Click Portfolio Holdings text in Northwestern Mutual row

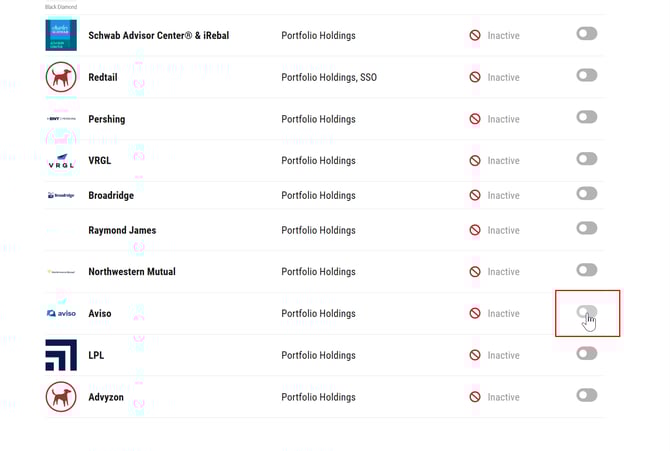coord(318,272)
